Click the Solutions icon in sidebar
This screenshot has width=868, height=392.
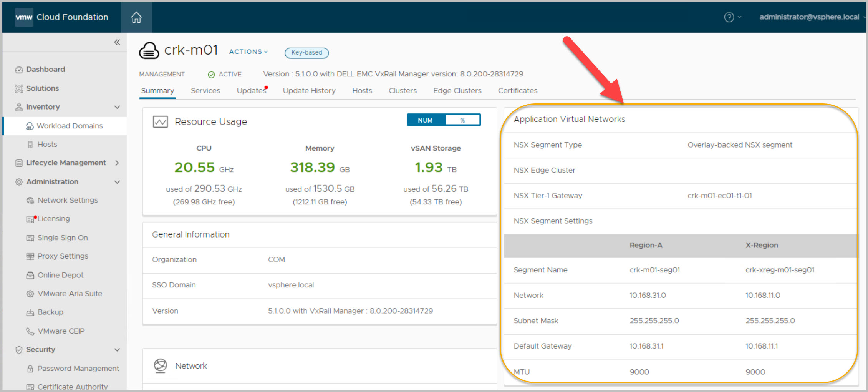point(19,89)
